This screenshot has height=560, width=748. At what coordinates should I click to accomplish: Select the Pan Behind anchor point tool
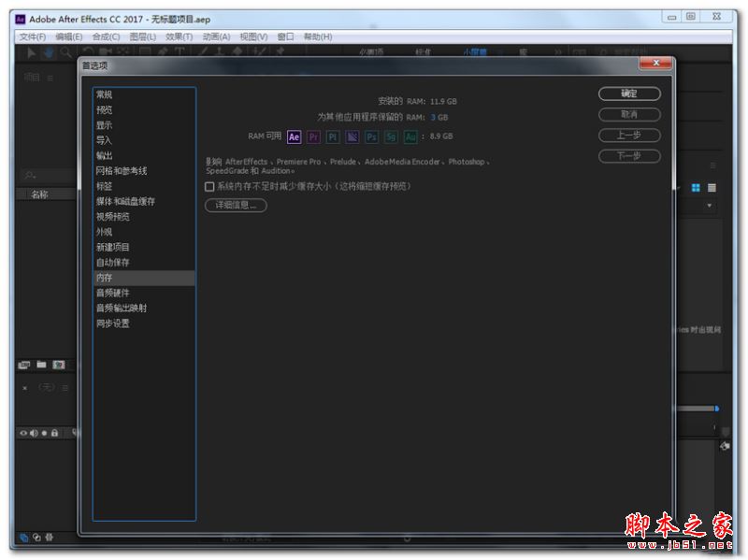(x=123, y=52)
